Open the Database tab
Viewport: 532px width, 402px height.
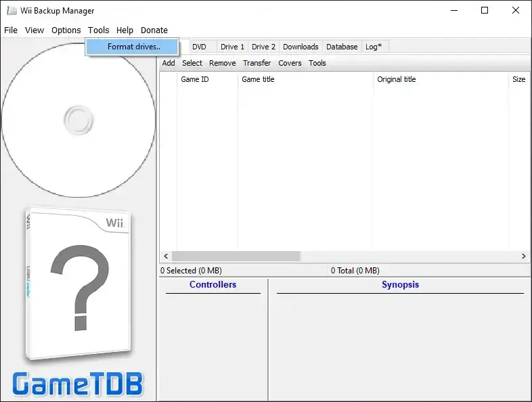tap(342, 47)
